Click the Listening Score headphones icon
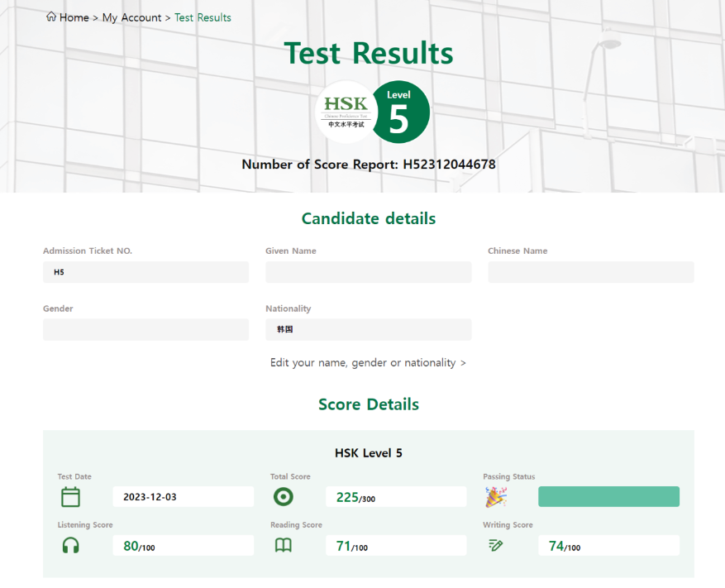The width and height of the screenshot is (725, 588). point(71,545)
